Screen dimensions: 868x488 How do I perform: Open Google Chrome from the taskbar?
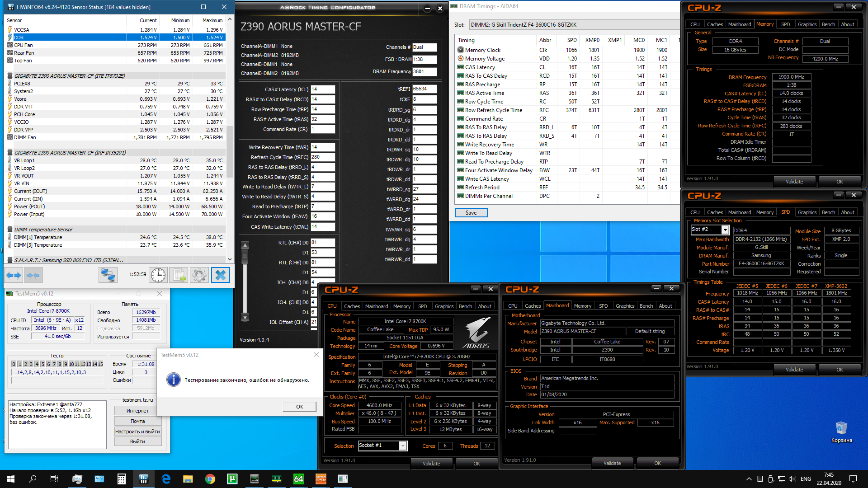[x=210, y=479]
